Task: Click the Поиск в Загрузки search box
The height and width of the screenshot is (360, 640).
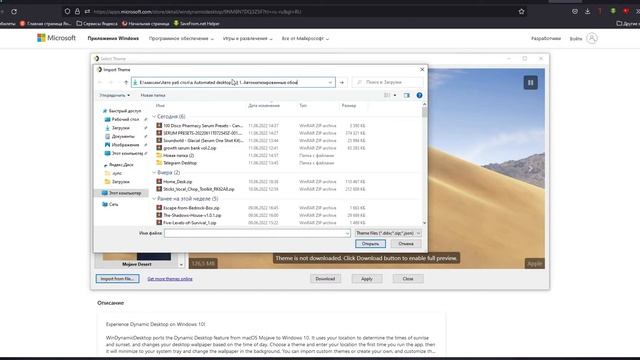Action: 387,82
